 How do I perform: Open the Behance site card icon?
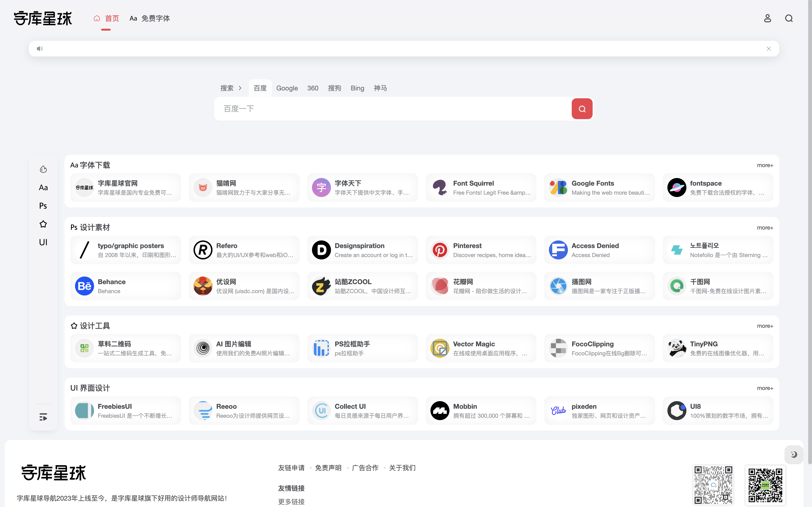point(85,286)
